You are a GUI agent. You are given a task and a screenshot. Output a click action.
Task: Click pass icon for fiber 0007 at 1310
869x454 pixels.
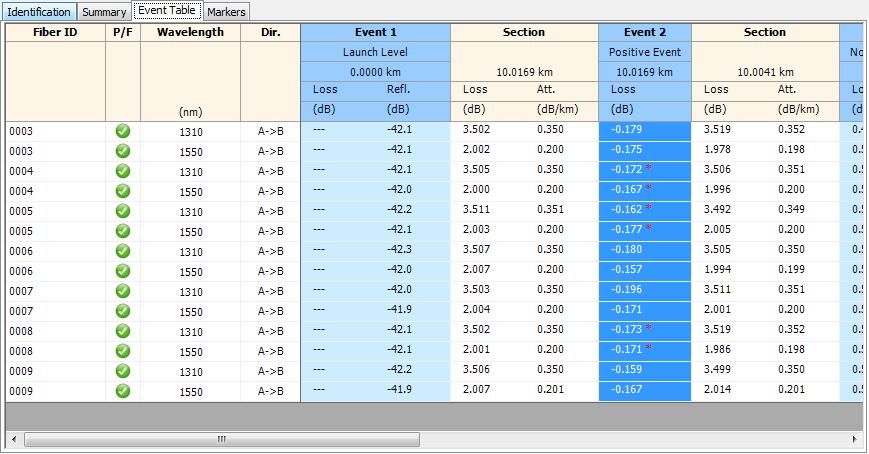tap(123, 291)
